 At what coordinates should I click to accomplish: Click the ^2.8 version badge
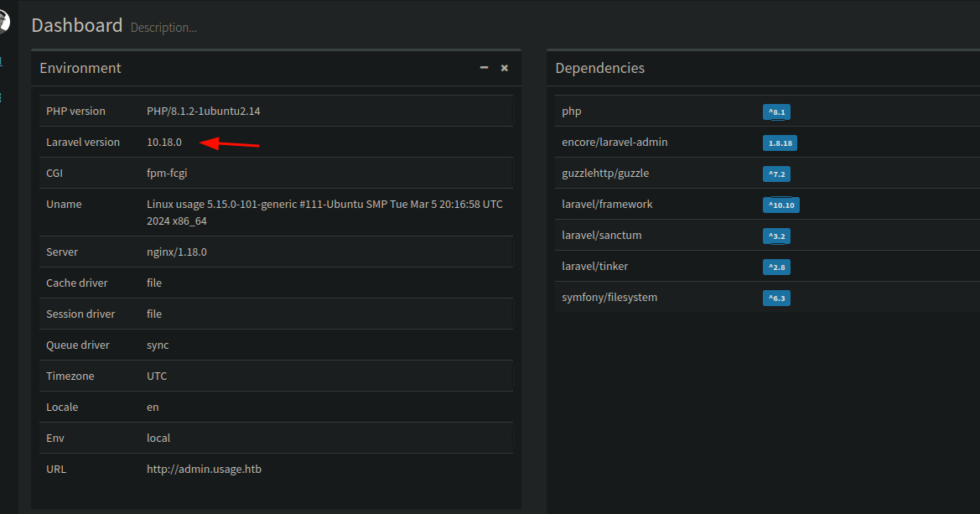pyautogui.click(x=777, y=267)
